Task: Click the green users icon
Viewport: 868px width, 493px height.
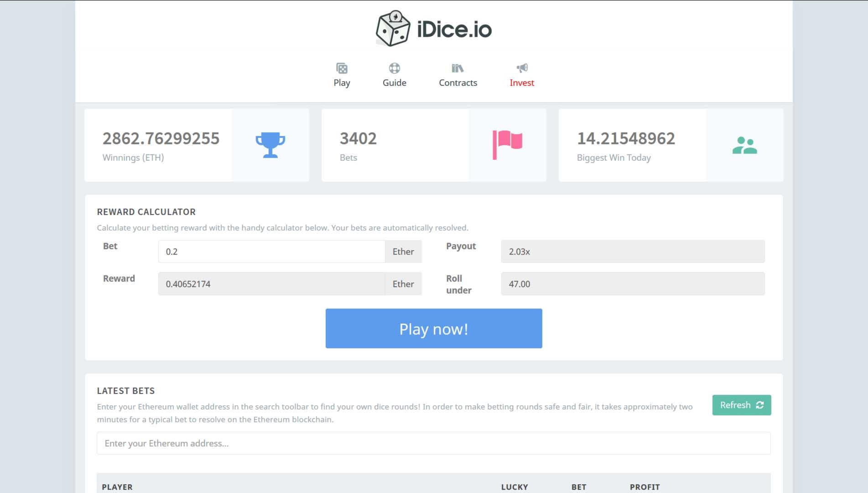Action: click(744, 145)
